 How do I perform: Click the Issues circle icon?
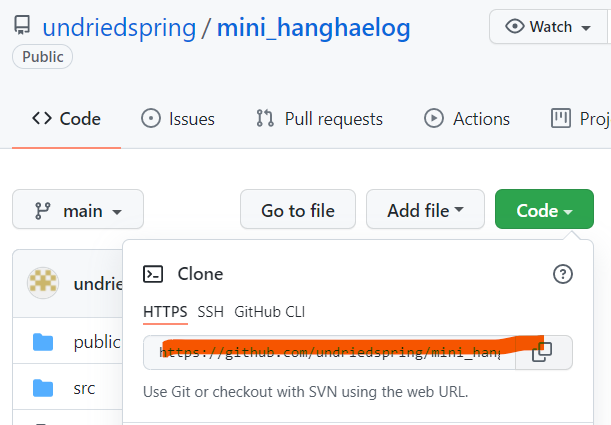click(x=151, y=118)
